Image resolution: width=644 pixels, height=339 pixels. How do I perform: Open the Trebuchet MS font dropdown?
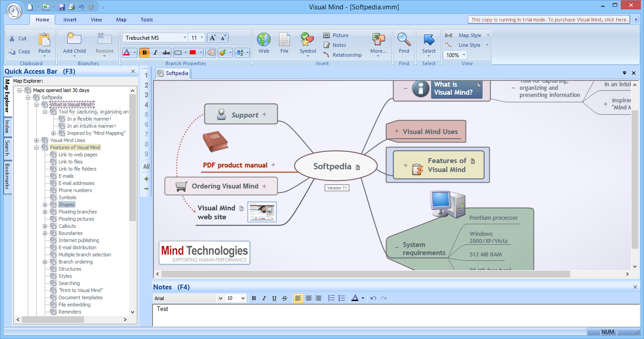pyautogui.click(x=185, y=38)
